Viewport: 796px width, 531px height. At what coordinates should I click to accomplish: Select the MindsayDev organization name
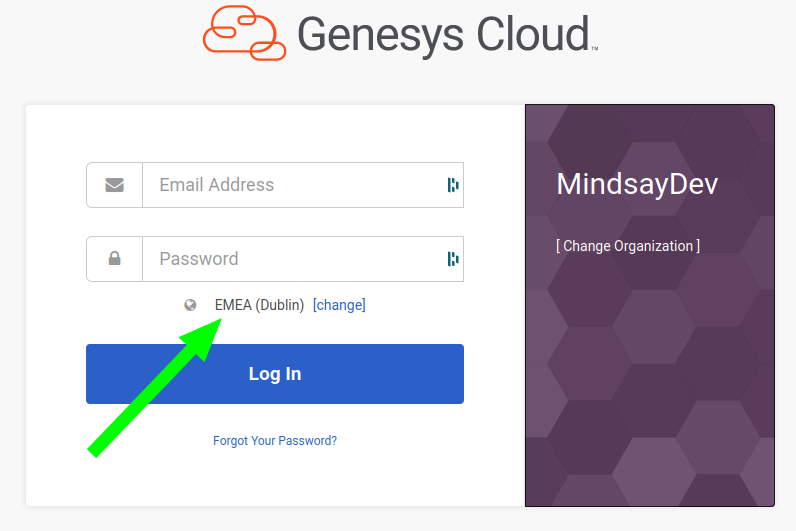point(637,184)
